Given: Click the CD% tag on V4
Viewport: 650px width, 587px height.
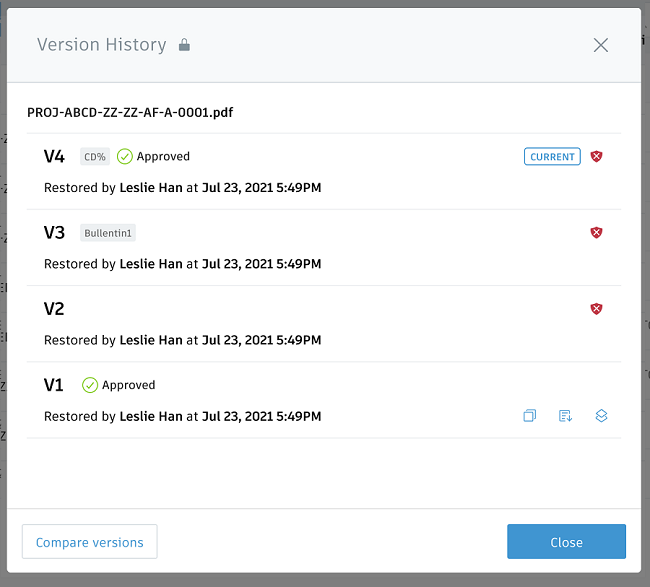Looking at the screenshot, I should pos(95,156).
